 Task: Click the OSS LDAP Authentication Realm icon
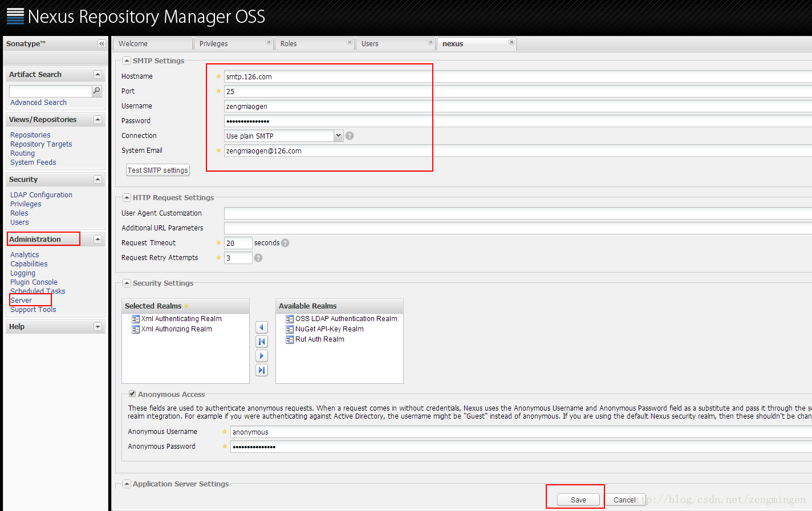pos(290,319)
